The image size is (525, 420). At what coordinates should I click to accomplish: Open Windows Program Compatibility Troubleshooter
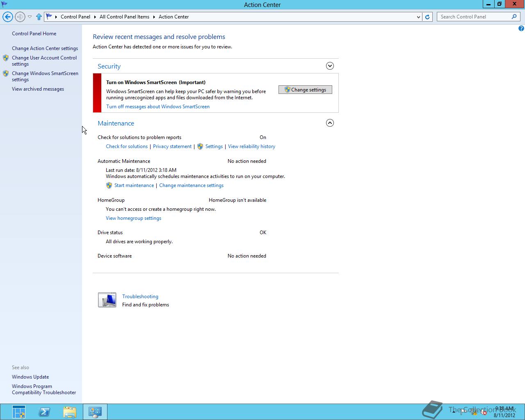(x=44, y=389)
